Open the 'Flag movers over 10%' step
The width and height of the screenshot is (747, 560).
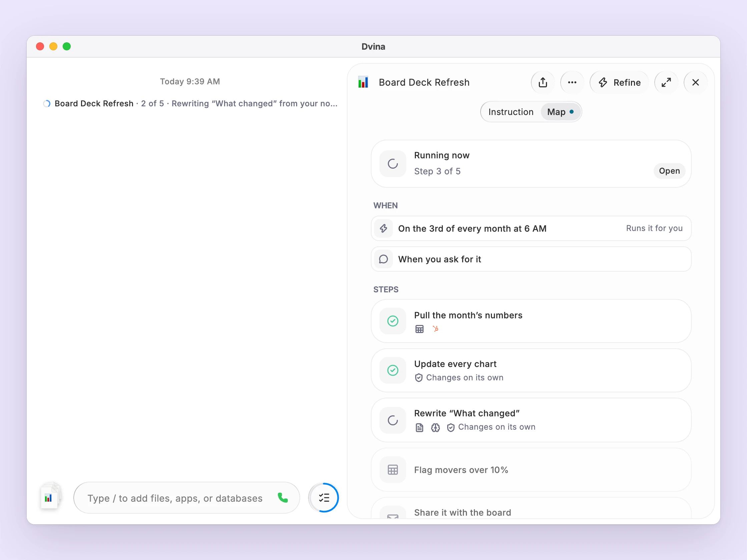(531, 470)
